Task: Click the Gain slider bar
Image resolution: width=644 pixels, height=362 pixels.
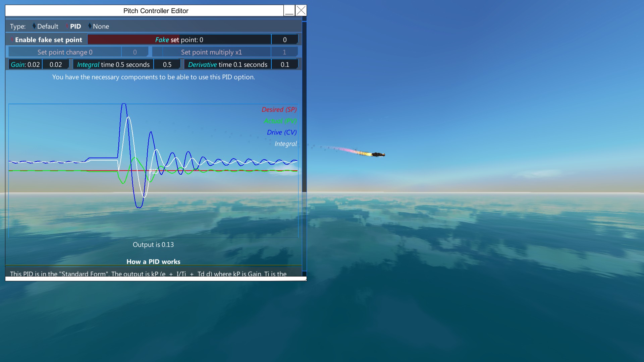Action: 25,65
